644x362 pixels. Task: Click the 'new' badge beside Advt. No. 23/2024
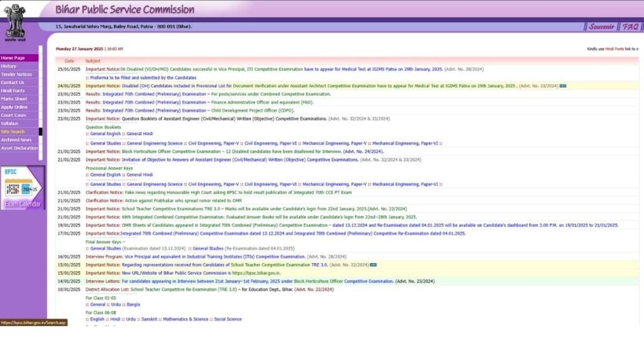click(x=562, y=85)
